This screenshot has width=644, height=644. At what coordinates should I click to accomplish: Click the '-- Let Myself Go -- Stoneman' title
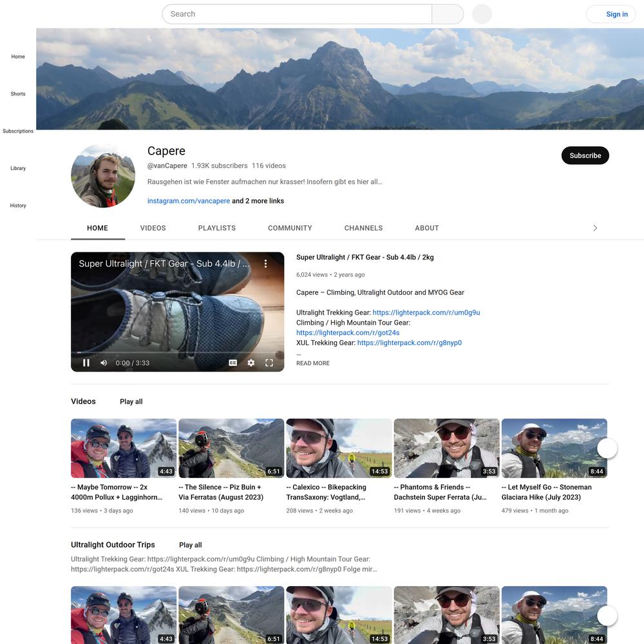tap(547, 492)
